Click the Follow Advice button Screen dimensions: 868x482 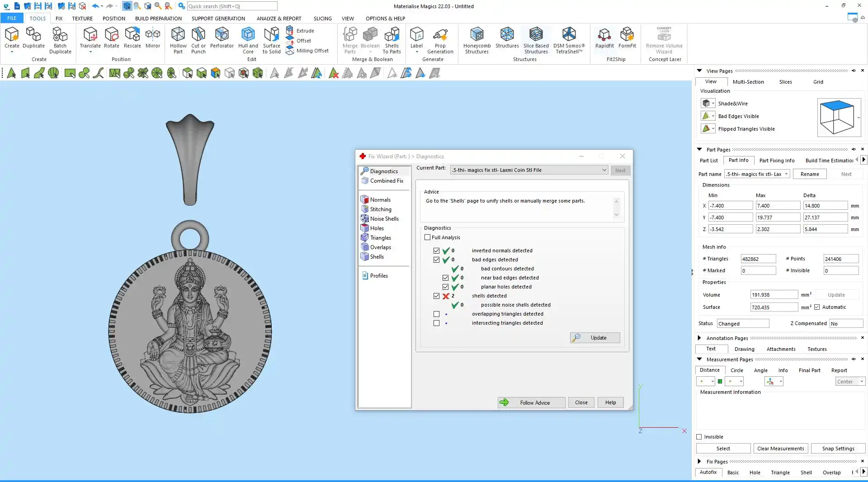click(x=531, y=402)
